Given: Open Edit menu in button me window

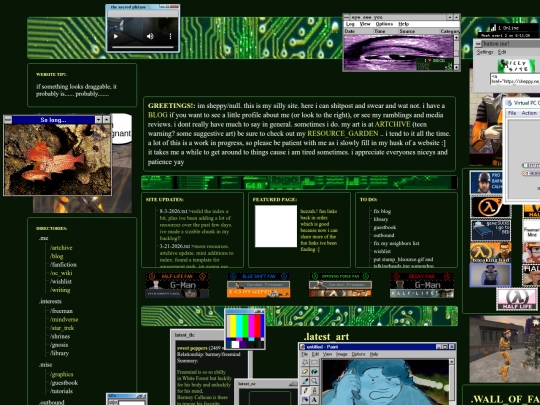Looking at the screenshot, I should [502, 52].
